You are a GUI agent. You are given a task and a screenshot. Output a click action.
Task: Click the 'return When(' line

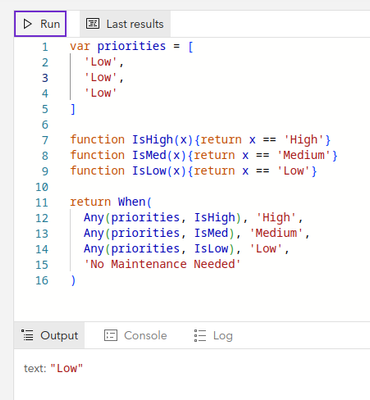pyautogui.click(x=111, y=202)
